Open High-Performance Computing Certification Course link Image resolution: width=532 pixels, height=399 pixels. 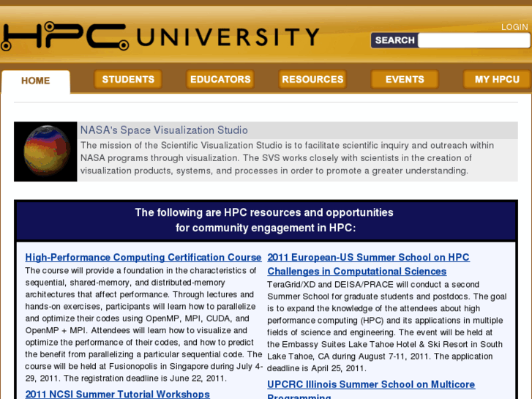click(x=143, y=258)
